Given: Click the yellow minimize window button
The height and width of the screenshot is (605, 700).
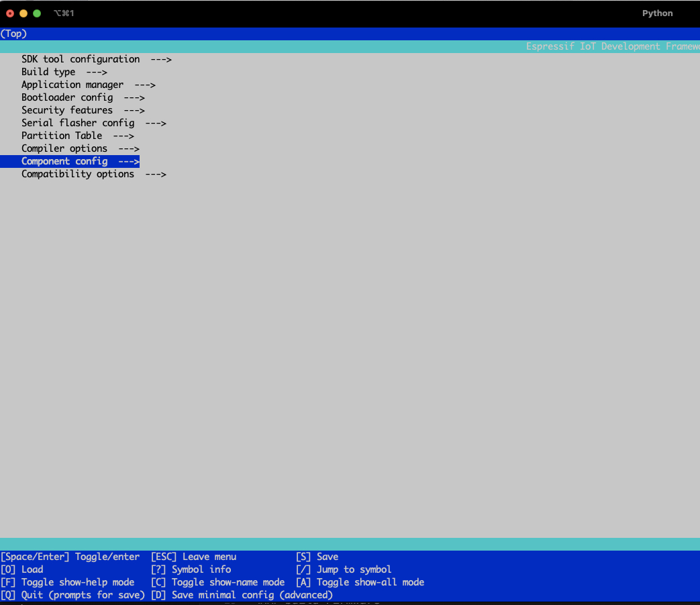Looking at the screenshot, I should [x=23, y=13].
